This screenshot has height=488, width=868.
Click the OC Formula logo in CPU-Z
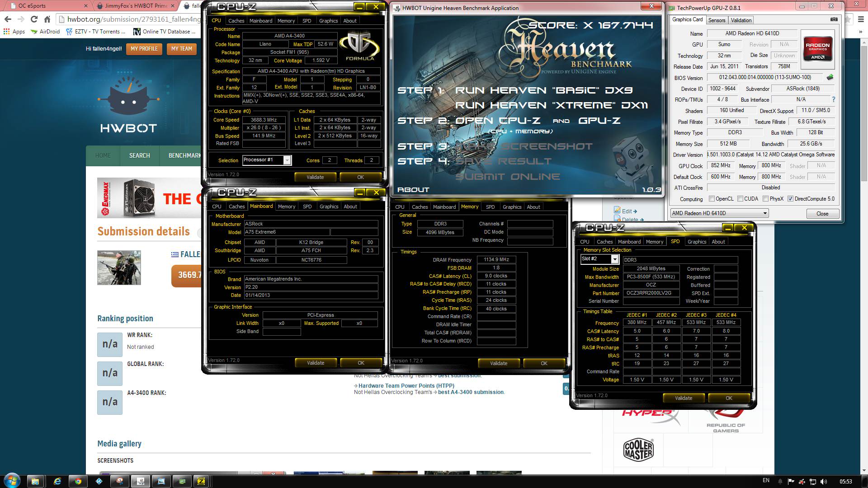tap(359, 47)
